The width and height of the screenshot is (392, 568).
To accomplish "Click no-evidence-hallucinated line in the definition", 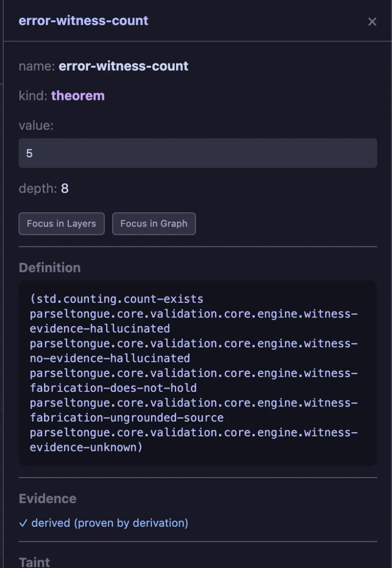I will 110,358.
